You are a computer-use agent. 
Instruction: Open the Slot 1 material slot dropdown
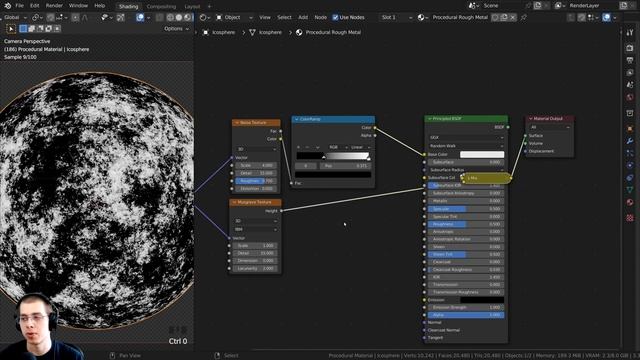tap(396, 18)
